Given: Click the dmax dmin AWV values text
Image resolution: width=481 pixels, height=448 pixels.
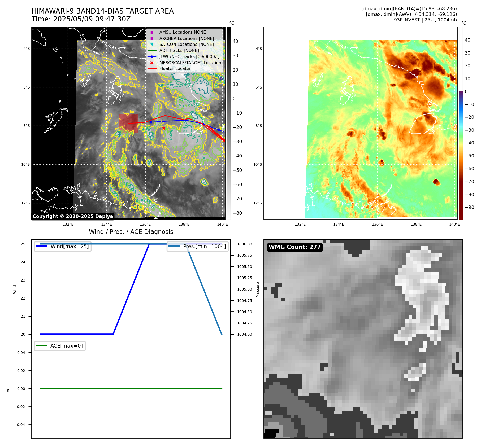Looking at the screenshot, I should pos(411,14).
